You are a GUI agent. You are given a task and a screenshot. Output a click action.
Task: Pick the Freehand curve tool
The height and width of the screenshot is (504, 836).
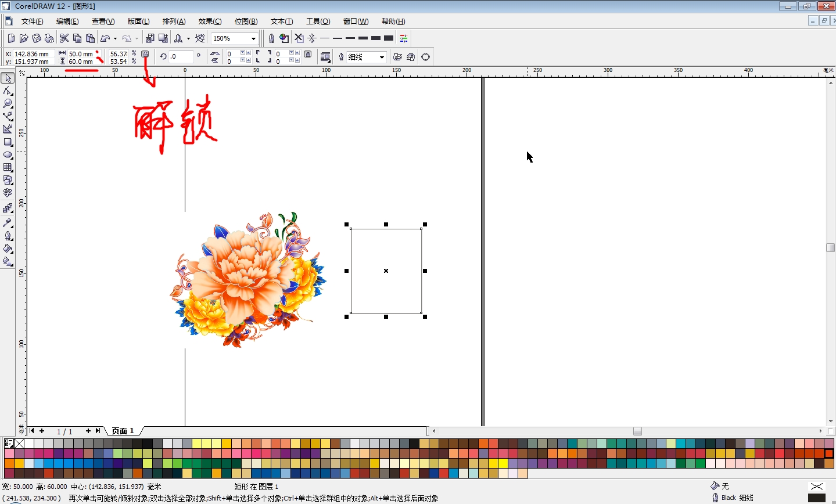[x=8, y=116]
